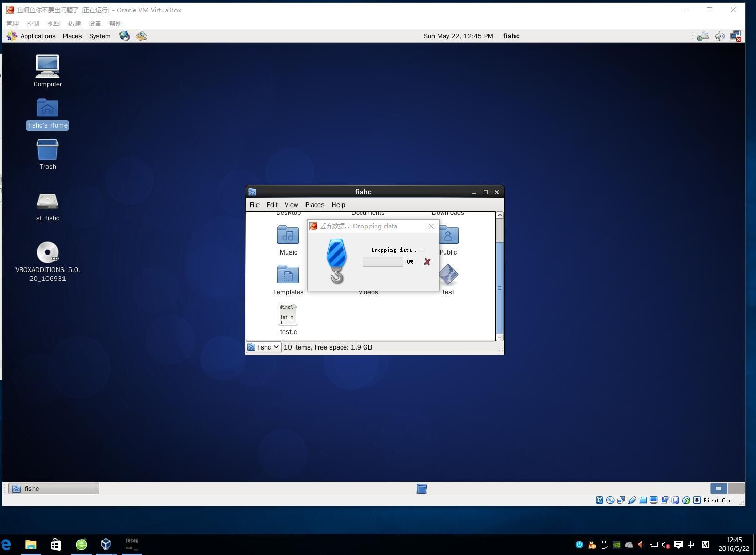The width and height of the screenshot is (756, 555).
Task: Open the Edit menu in fishc window
Action: pyautogui.click(x=272, y=205)
